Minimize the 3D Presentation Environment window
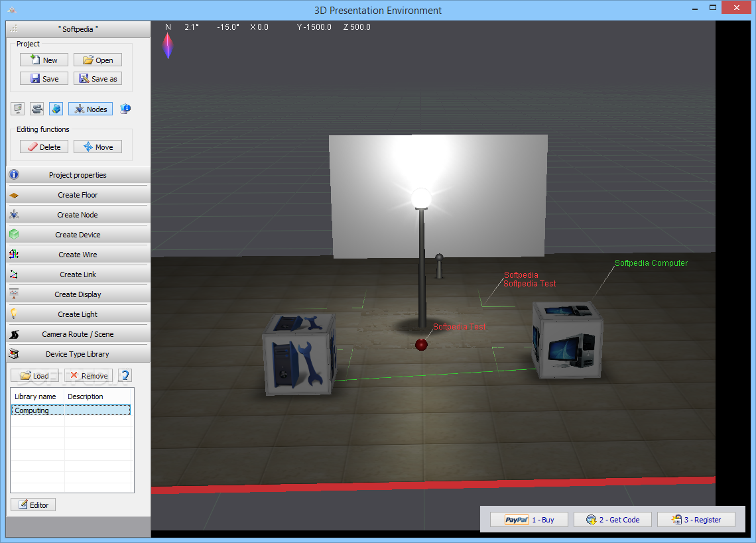This screenshot has width=756, height=543. [695, 8]
